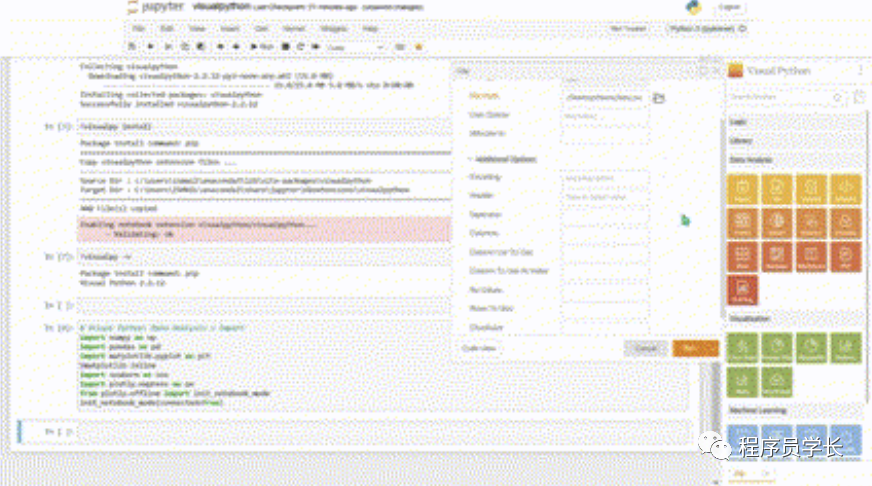Open the WordCloud visualization tile
The width and height of the screenshot is (872, 486).
coord(777,382)
